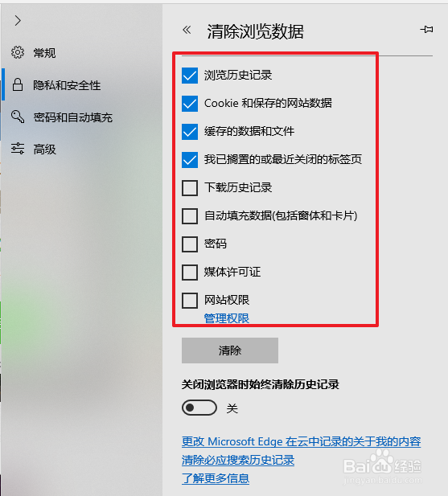Viewport: 448px width, 496px height.
Task: Go back using the double chevron icon
Action: 187,30
